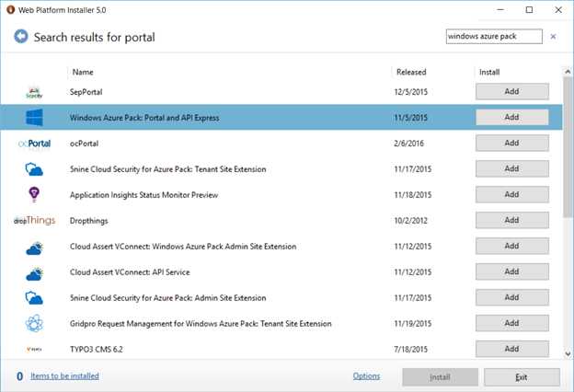Add Dropthings to the install list
Image resolution: width=574 pixels, height=392 pixels.
coord(512,220)
